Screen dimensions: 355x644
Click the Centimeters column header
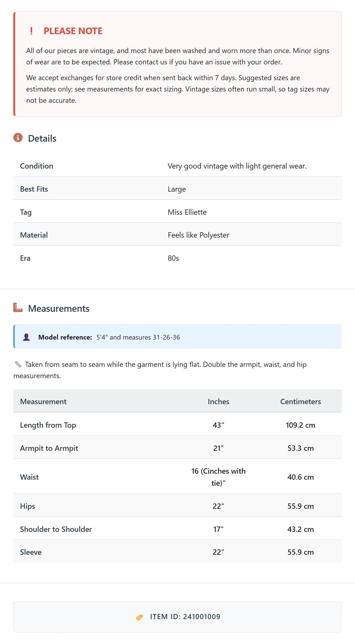(300, 402)
